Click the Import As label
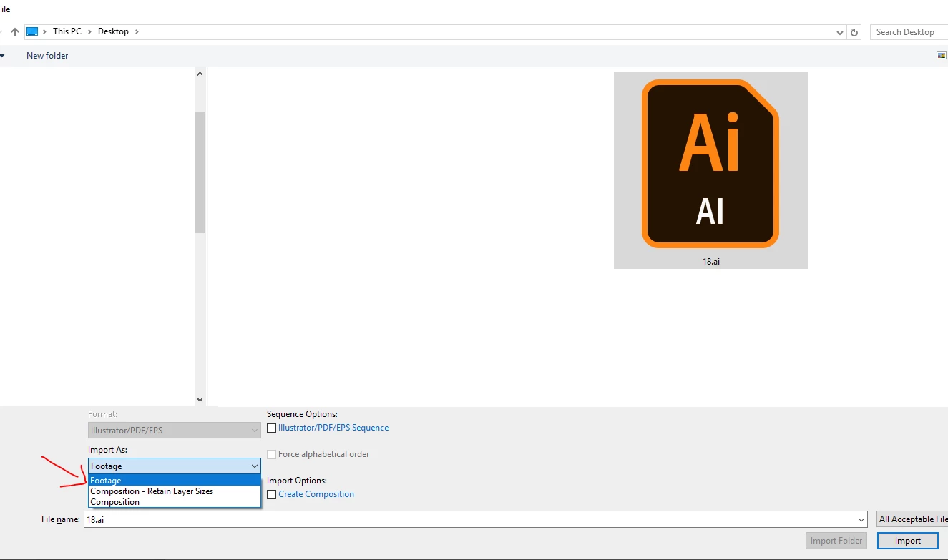Image resolution: width=948 pixels, height=560 pixels. click(107, 450)
